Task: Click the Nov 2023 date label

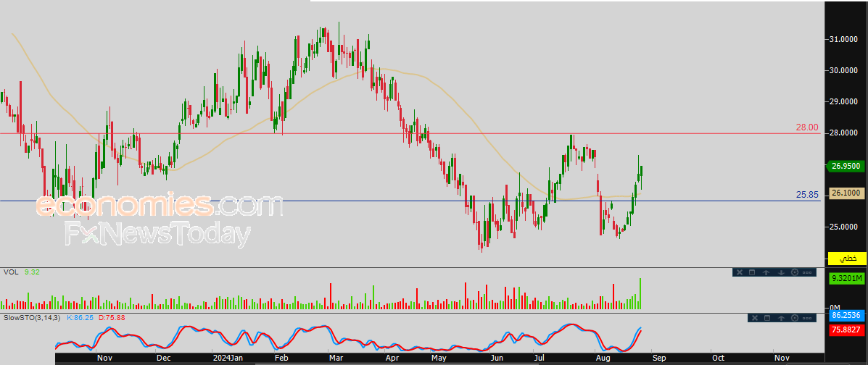Action: pos(104,358)
